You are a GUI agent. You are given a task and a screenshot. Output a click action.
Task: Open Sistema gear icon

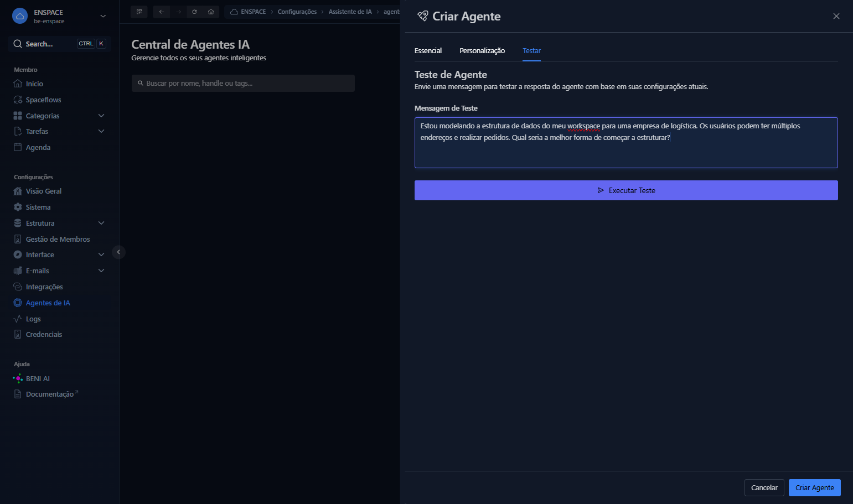(x=18, y=207)
